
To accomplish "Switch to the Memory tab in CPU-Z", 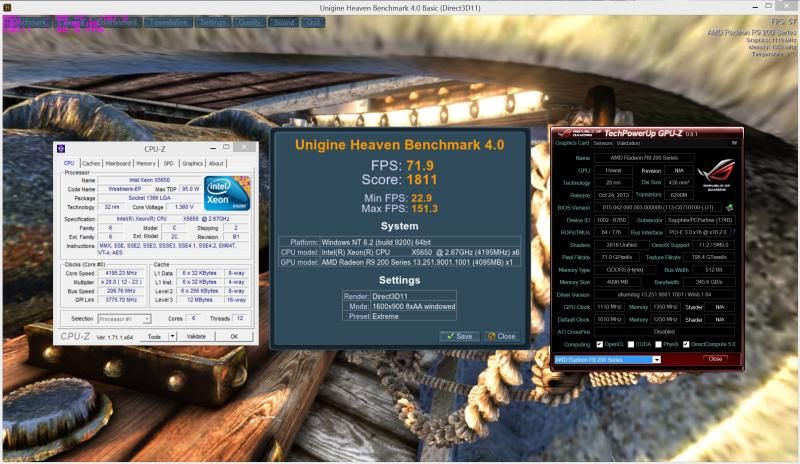I will (x=146, y=163).
